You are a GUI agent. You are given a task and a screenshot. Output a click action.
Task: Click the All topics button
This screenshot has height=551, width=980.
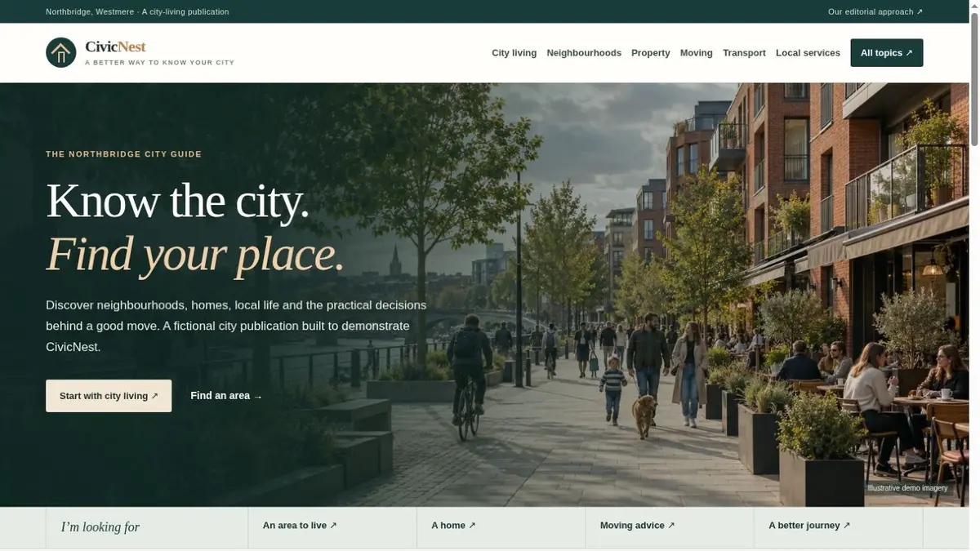coord(886,53)
